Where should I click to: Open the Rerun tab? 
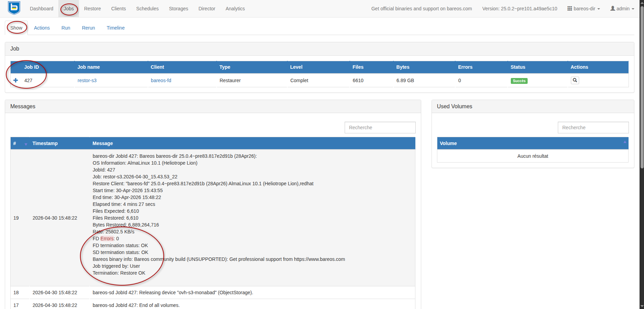pyautogui.click(x=88, y=28)
